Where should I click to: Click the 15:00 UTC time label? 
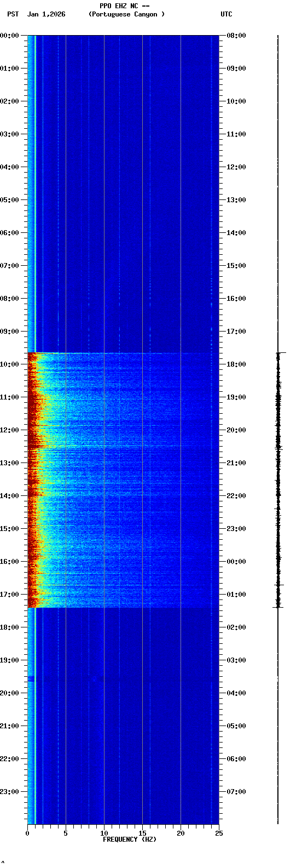coord(236,266)
